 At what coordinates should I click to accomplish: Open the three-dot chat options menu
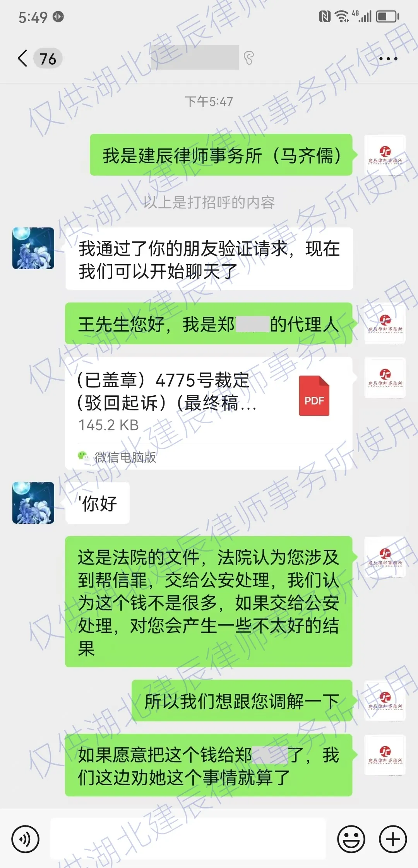pyautogui.click(x=388, y=59)
